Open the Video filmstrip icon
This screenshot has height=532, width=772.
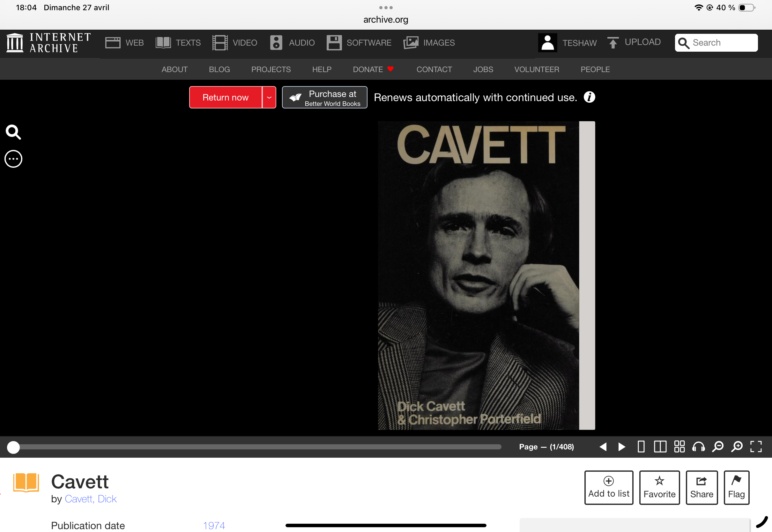(x=220, y=43)
